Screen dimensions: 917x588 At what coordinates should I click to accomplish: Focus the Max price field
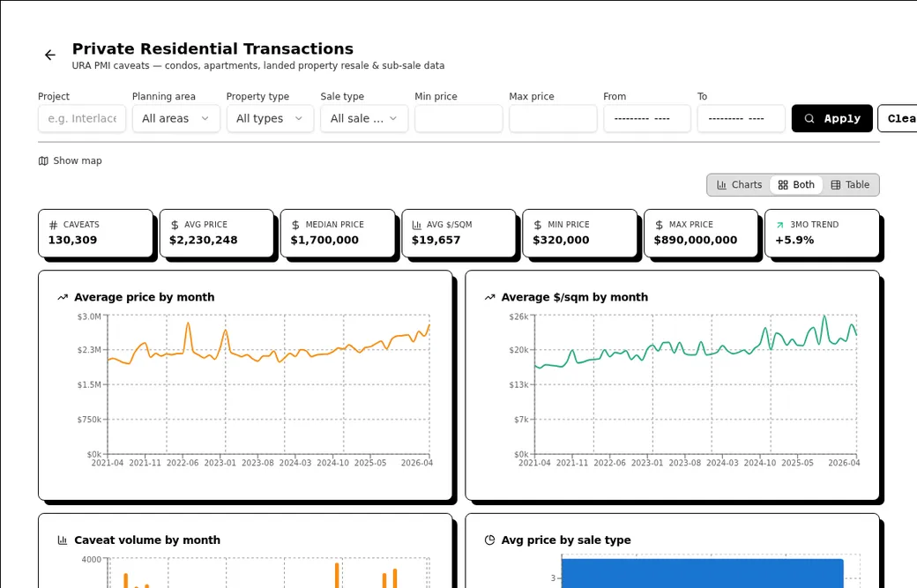click(553, 119)
